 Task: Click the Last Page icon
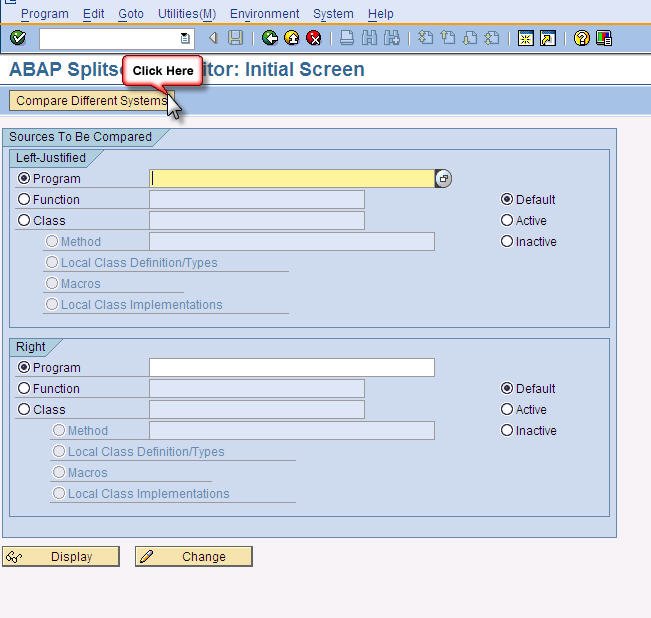[x=492, y=38]
